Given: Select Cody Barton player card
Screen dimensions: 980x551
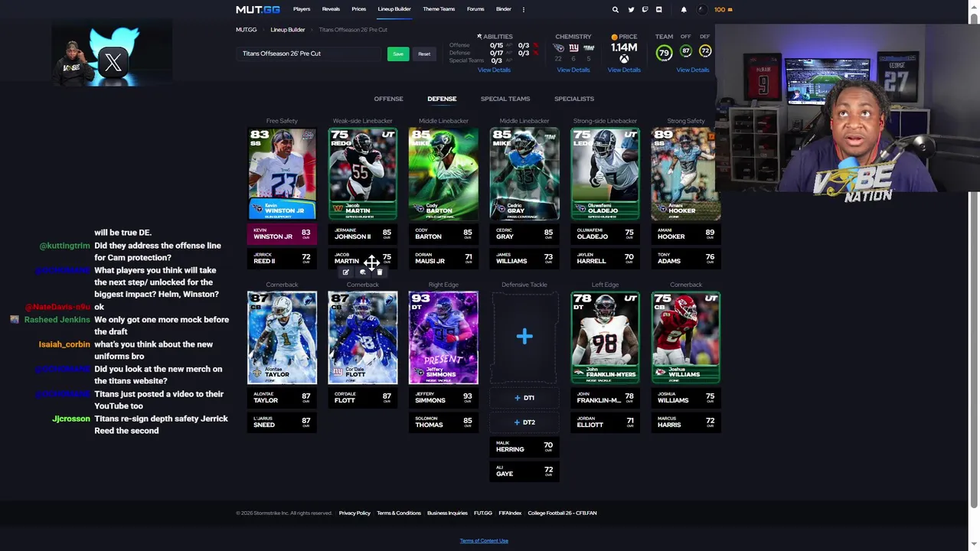Looking at the screenshot, I should [x=443, y=174].
